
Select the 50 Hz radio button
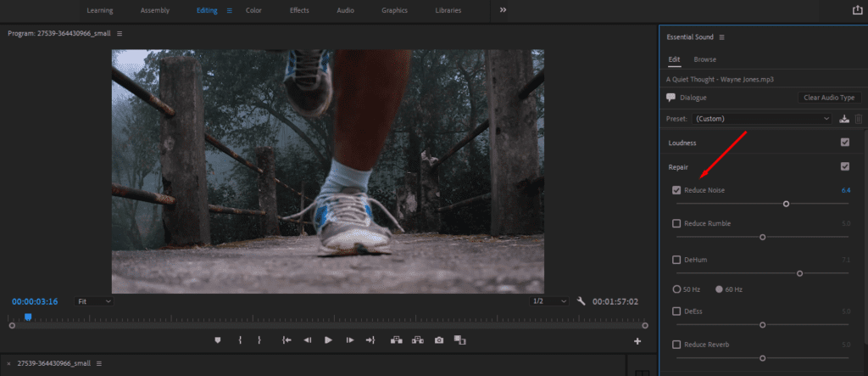(x=676, y=289)
